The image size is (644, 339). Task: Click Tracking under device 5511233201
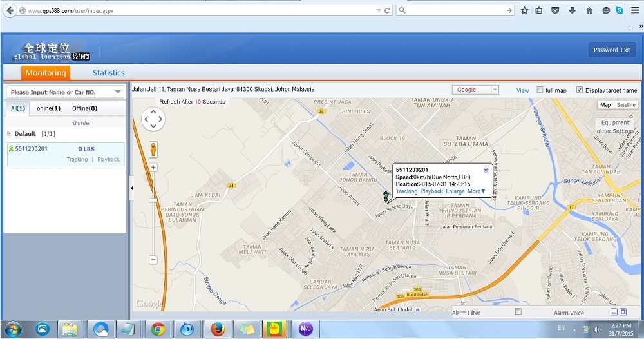coord(77,159)
